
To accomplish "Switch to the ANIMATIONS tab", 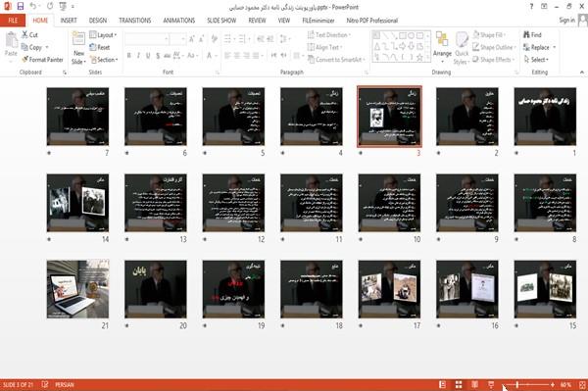I will (x=179, y=21).
